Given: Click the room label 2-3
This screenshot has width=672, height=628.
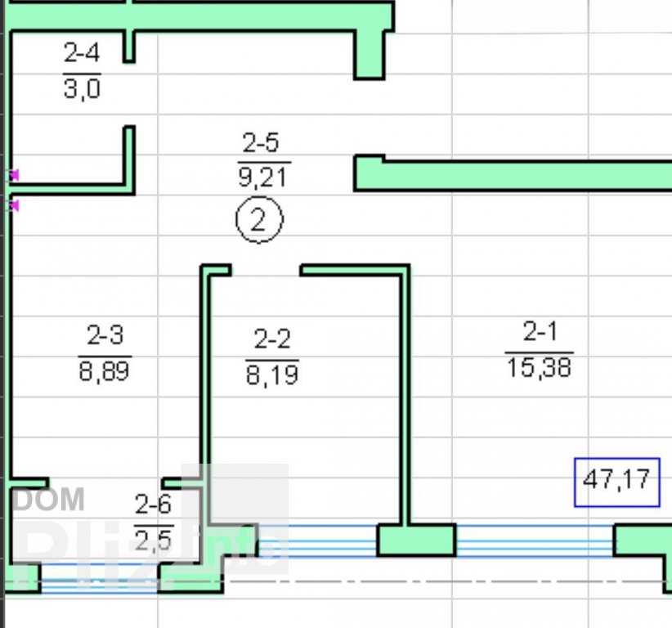Looking at the screenshot, I should [x=105, y=335].
